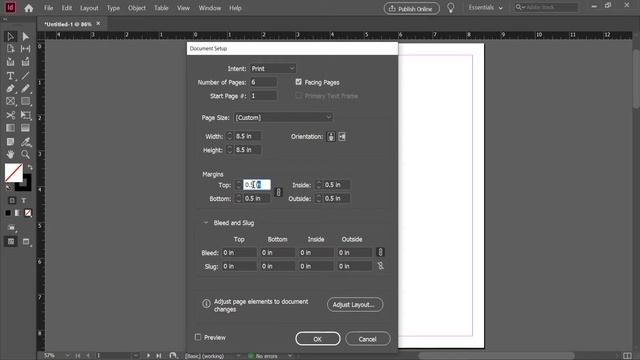
Task: Select the Line tool
Action: tap(25, 76)
